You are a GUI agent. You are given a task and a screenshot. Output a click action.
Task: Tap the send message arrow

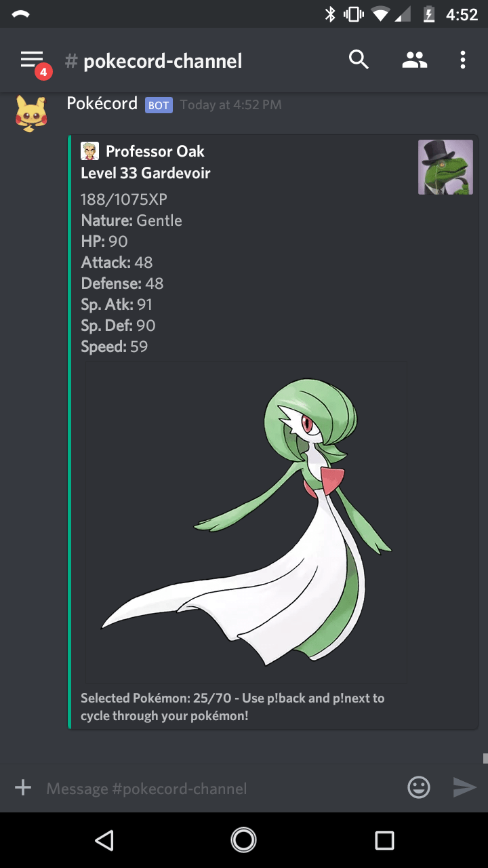point(464,787)
